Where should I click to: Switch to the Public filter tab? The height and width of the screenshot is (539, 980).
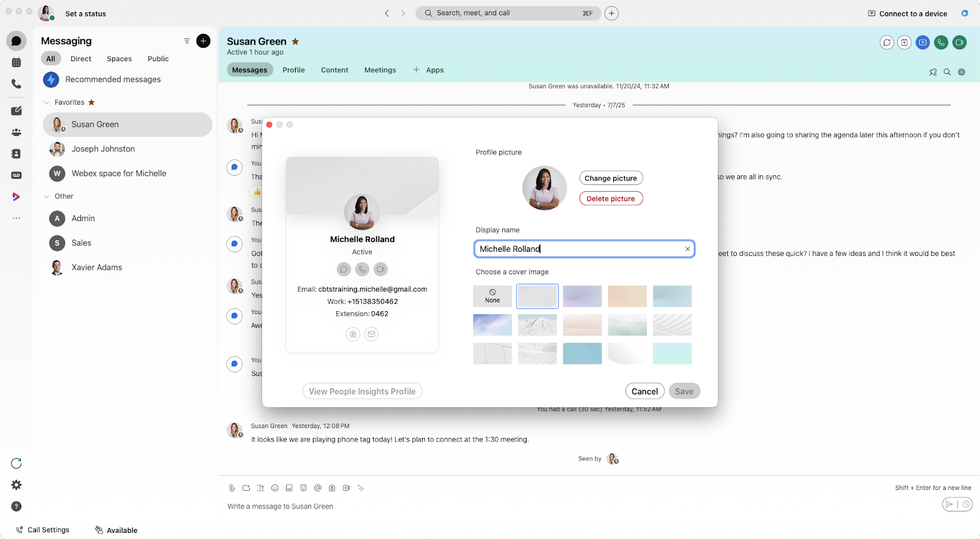pyautogui.click(x=158, y=59)
